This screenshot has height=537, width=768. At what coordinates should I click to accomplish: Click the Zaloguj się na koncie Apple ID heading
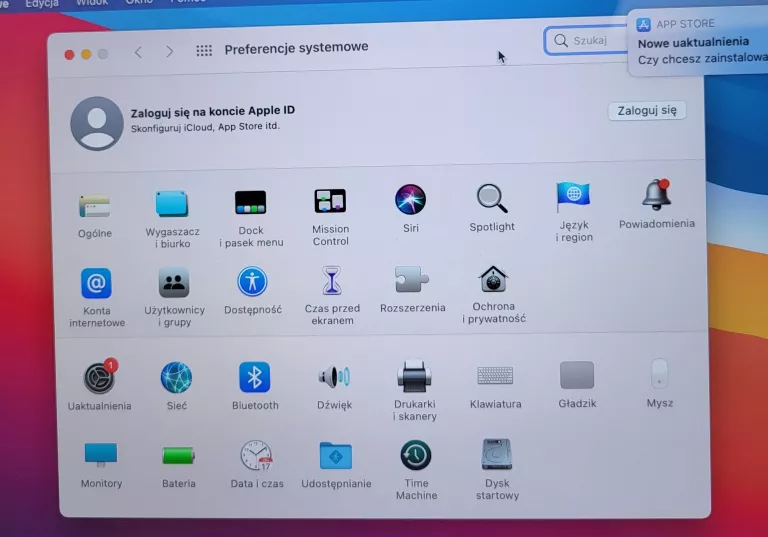[213, 112]
